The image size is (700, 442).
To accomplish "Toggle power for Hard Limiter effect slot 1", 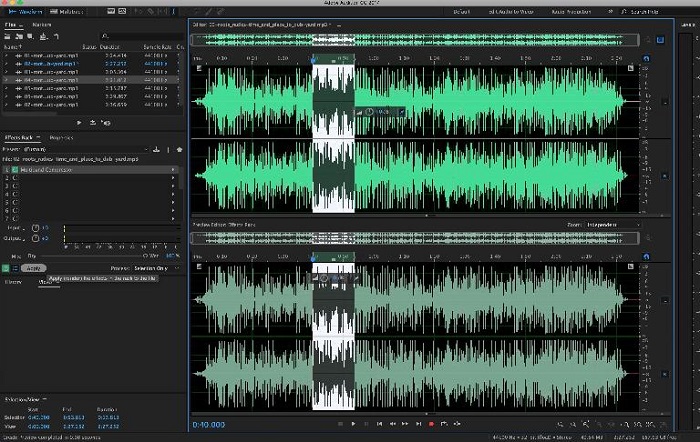I will [17, 169].
